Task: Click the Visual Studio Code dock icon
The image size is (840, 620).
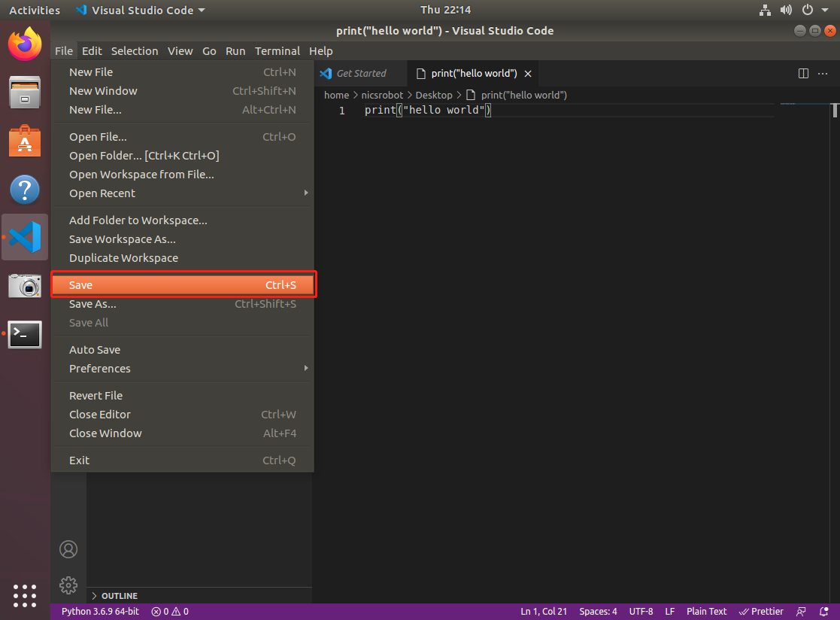Action: click(25, 237)
